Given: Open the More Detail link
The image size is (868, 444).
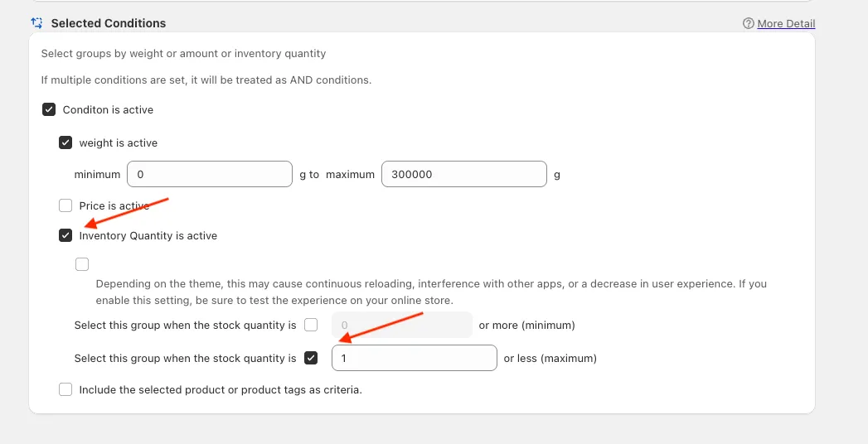Looking at the screenshot, I should click(x=786, y=24).
